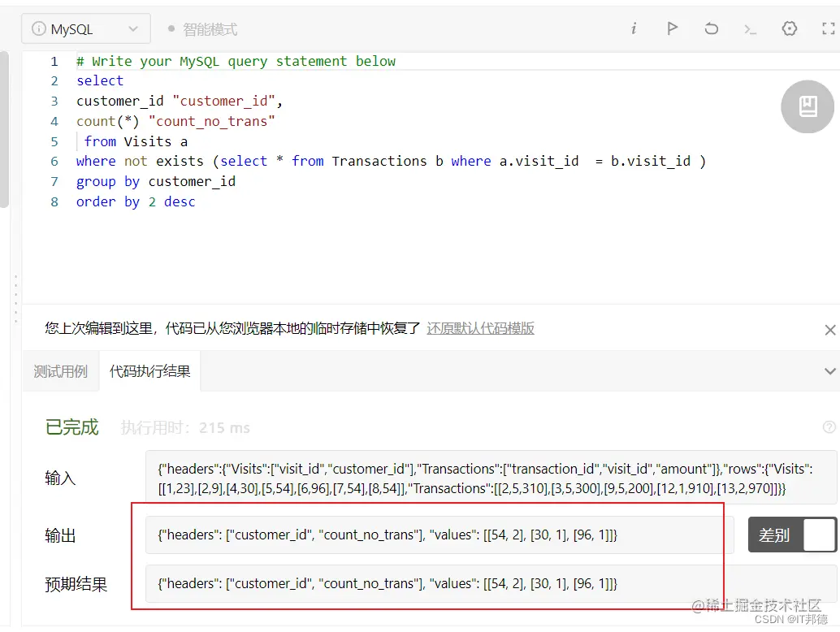
Task: Reset code with the undo arrow icon
Action: (x=711, y=28)
